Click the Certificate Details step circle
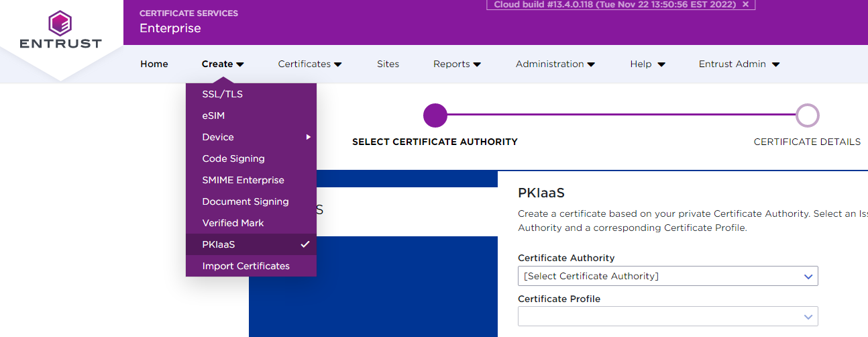868x337 pixels. point(807,115)
